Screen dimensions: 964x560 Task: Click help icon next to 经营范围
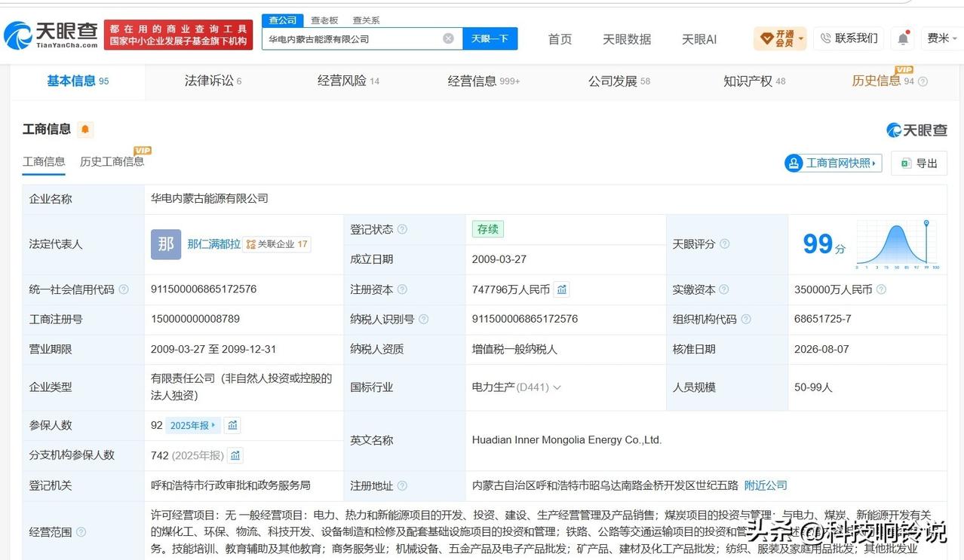81,532
